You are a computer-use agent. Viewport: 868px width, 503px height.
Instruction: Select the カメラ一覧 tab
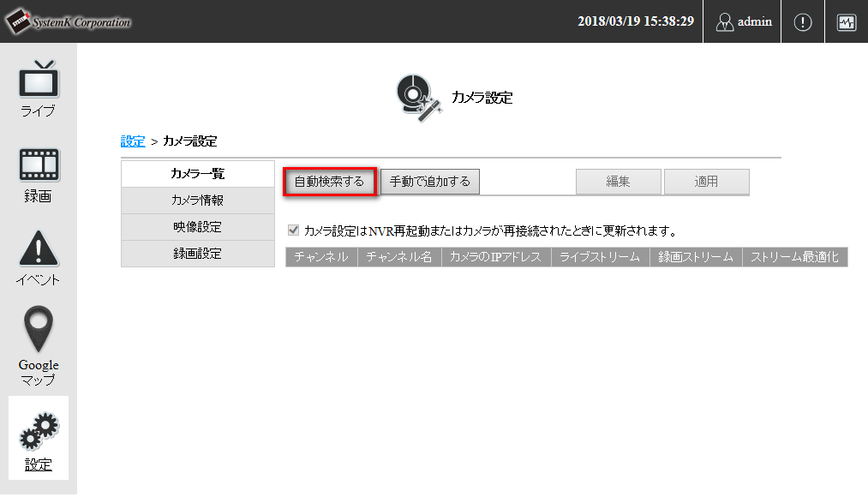(x=197, y=173)
